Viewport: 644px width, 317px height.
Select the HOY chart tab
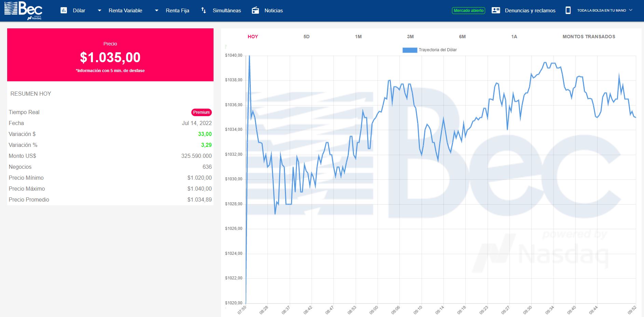(253, 37)
